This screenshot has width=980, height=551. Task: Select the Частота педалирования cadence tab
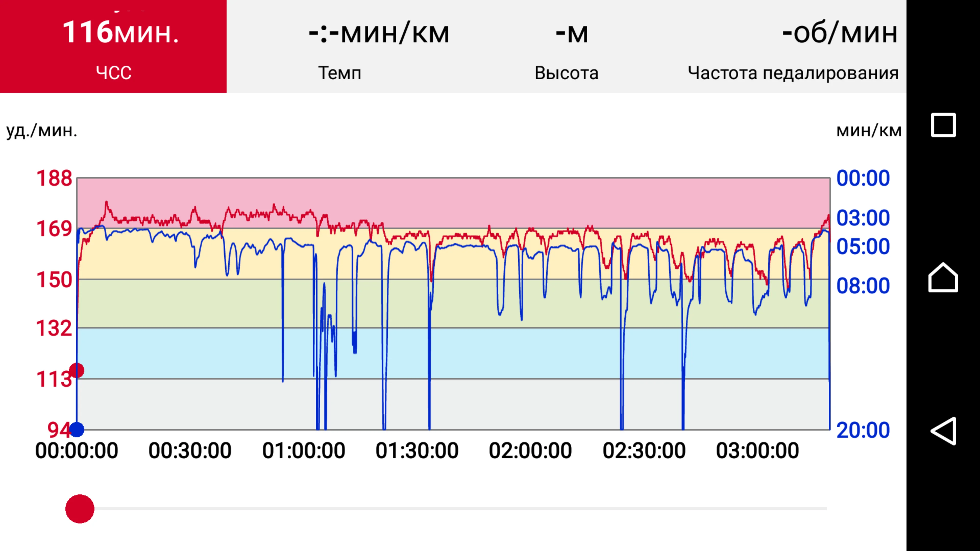coord(793,46)
